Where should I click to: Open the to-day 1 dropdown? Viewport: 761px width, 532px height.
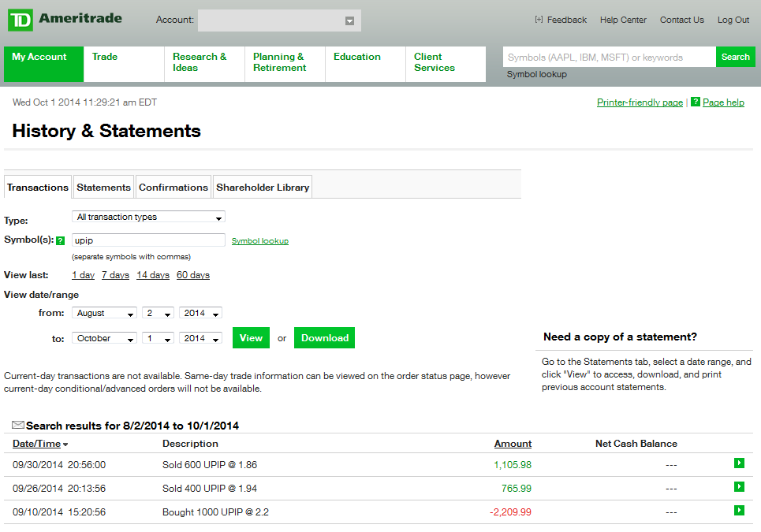[x=158, y=338]
